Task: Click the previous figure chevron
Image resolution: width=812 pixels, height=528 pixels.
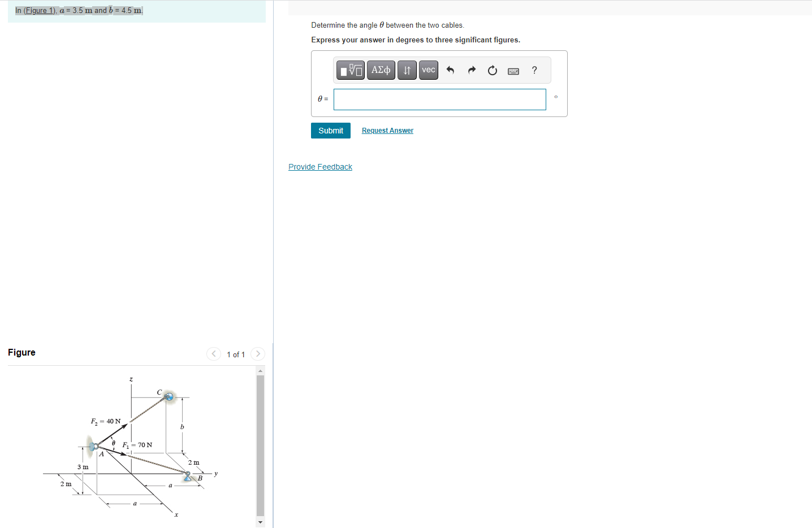Action: (213, 354)
